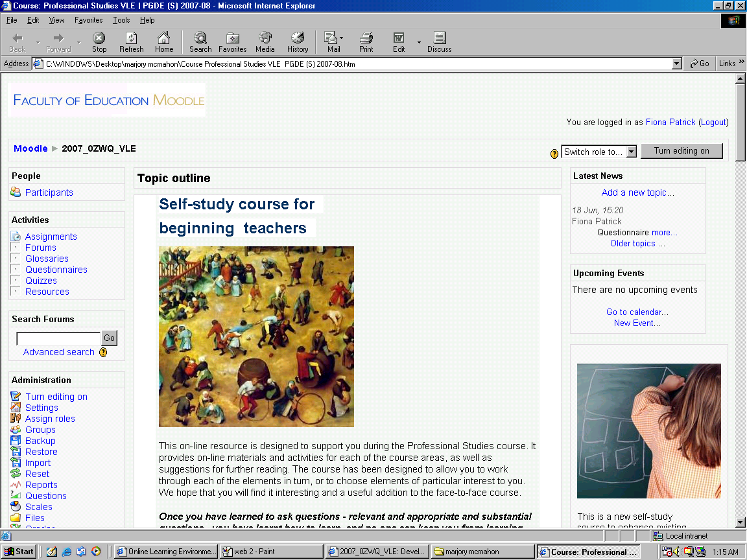747x560 pixels.
Task: Stop page loading with Stop icon
Action: 99,42
